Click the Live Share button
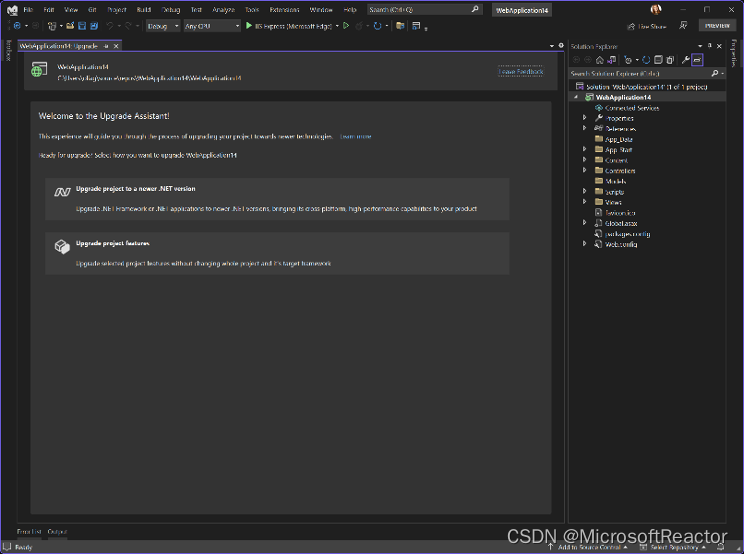744x554 pixels. pos(647,27)
